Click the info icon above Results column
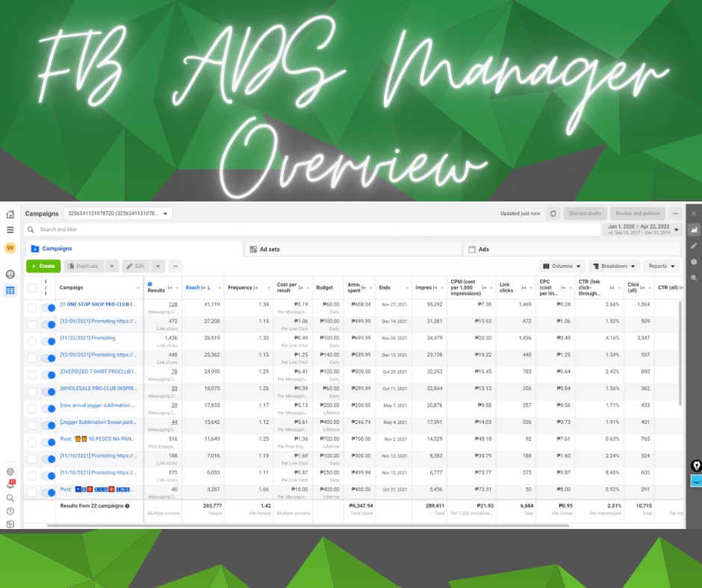 149,284
